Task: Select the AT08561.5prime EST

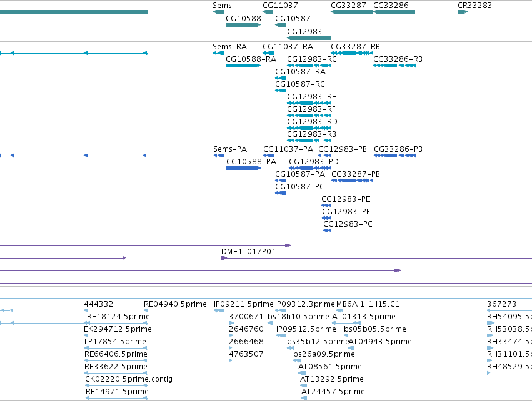Action: click(x=302, y=373)
